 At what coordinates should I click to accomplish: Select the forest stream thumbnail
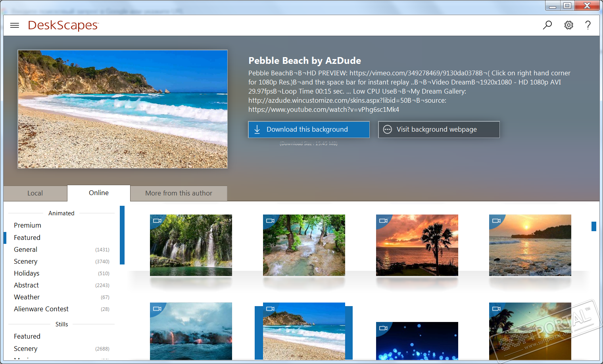304,245
